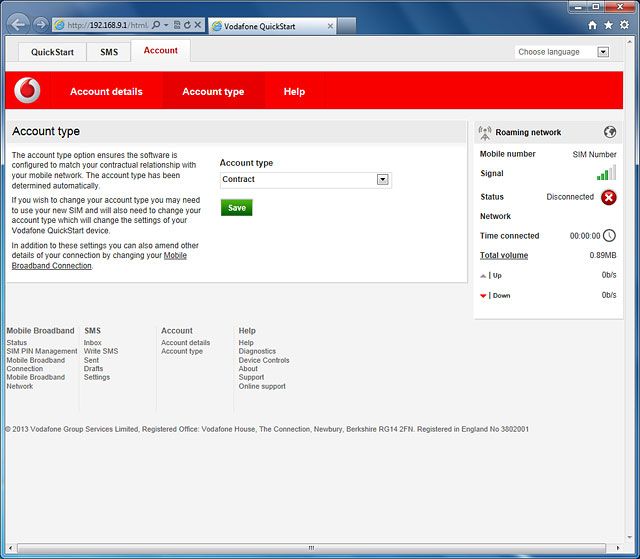This screenshot has height=559, width=640.
Task: Click the roaming network globe icon
Action: 610,132
